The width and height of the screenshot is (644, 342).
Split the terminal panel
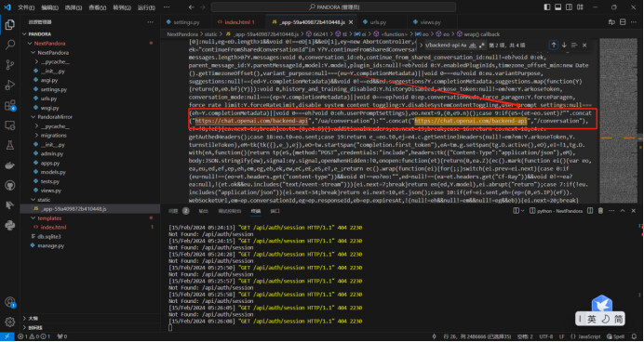(590, 211)
